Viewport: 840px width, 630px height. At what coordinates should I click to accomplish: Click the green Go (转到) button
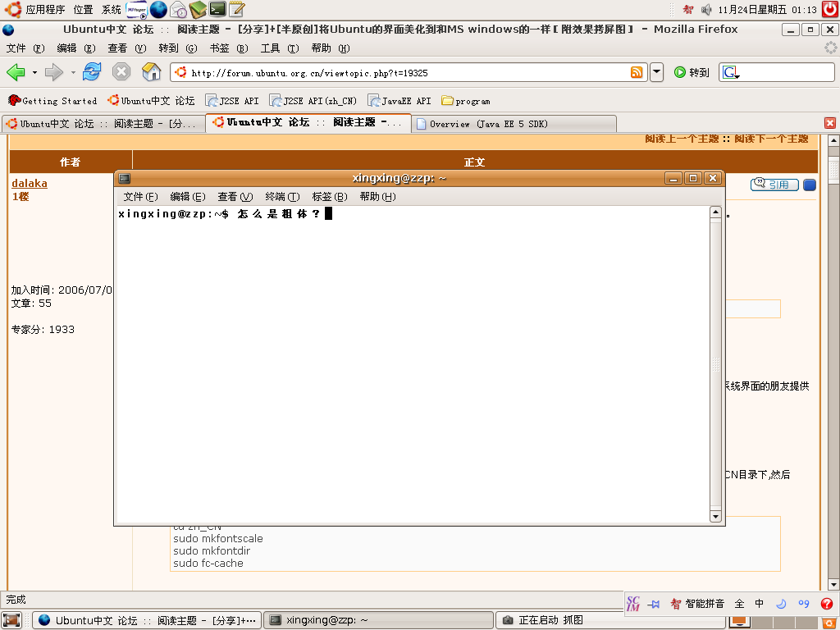692,72
